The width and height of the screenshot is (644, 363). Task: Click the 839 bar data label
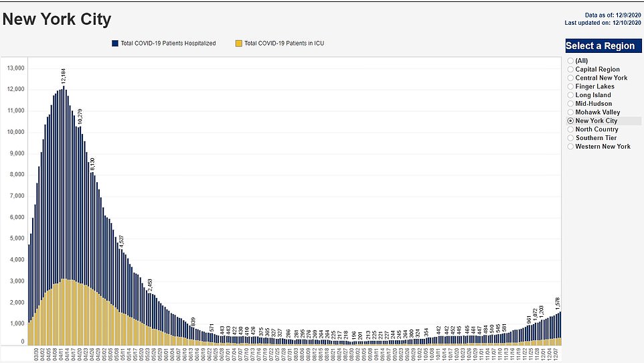[193, 322]
